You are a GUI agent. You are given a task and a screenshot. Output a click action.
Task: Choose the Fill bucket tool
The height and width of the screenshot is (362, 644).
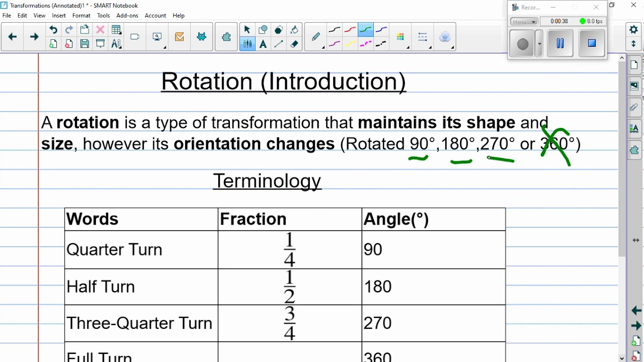[294, 30]
